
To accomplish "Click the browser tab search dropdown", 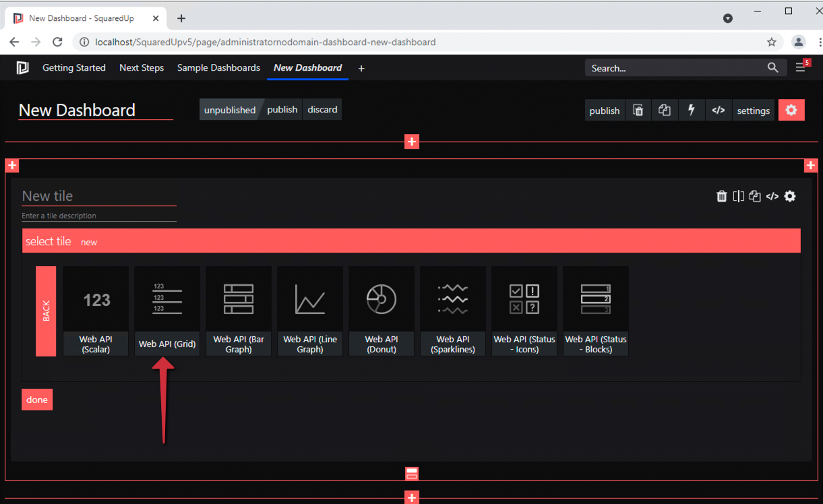I will click(728, 18).
